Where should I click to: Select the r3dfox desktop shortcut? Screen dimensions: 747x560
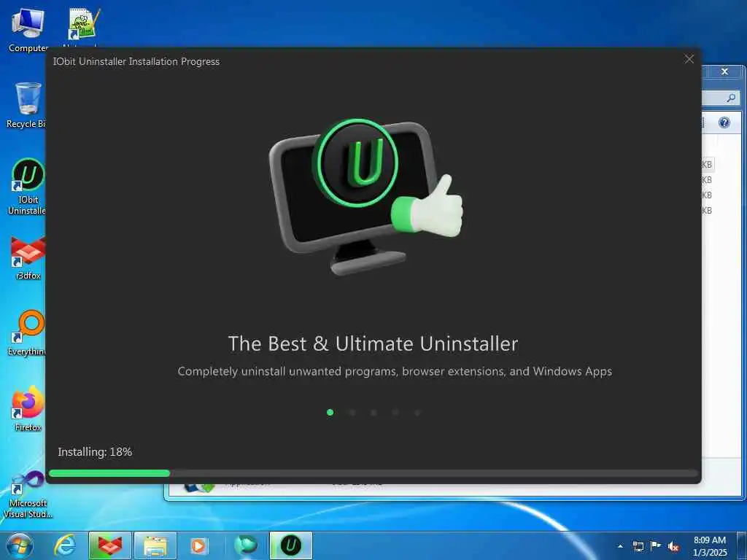point(27,257)
